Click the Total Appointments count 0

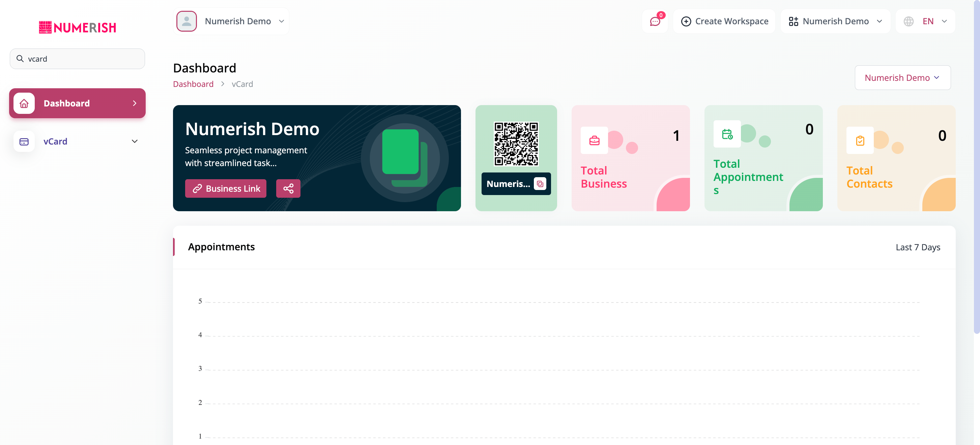click(x=809, y=129)
